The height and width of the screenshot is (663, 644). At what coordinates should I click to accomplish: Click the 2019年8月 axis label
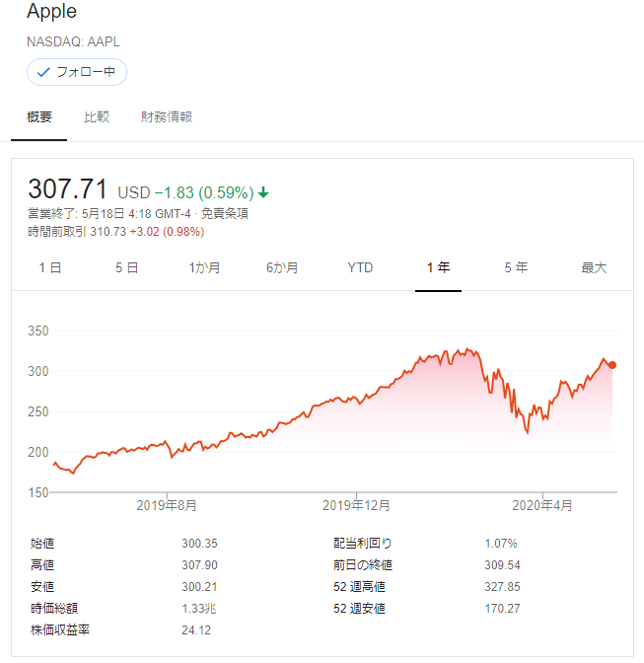(167, 505)
